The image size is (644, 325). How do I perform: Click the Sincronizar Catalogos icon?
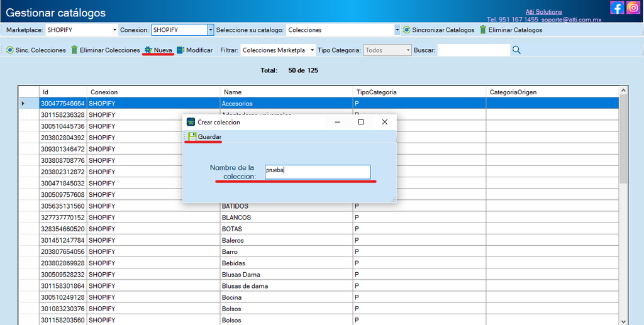[407, 30]
